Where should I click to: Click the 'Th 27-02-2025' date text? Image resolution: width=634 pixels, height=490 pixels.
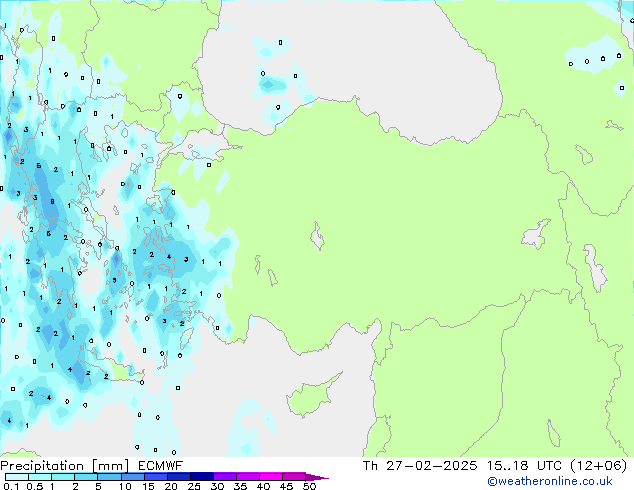(420, 466)
